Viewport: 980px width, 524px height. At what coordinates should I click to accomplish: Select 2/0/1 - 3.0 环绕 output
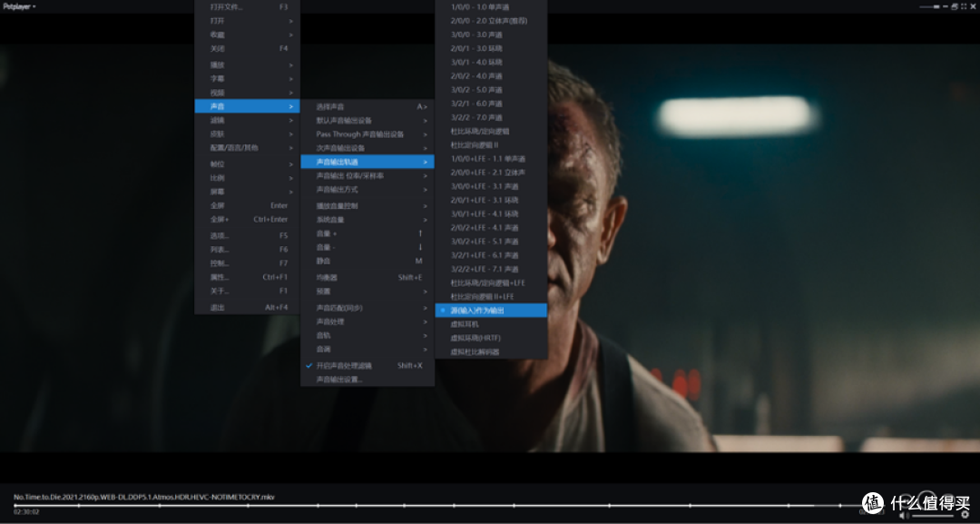(x=491, y=48)
